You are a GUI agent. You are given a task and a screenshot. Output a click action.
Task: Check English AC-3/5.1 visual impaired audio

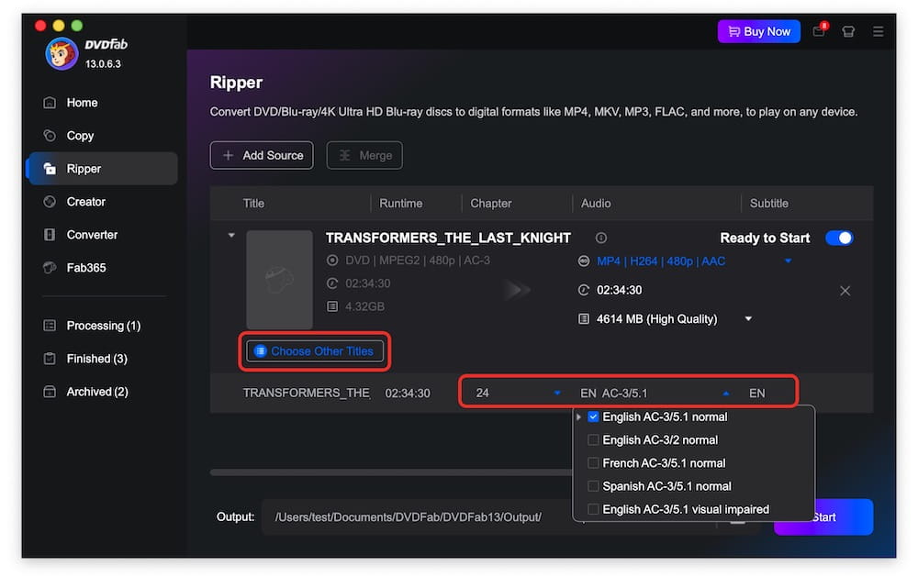tap(593, 510)
